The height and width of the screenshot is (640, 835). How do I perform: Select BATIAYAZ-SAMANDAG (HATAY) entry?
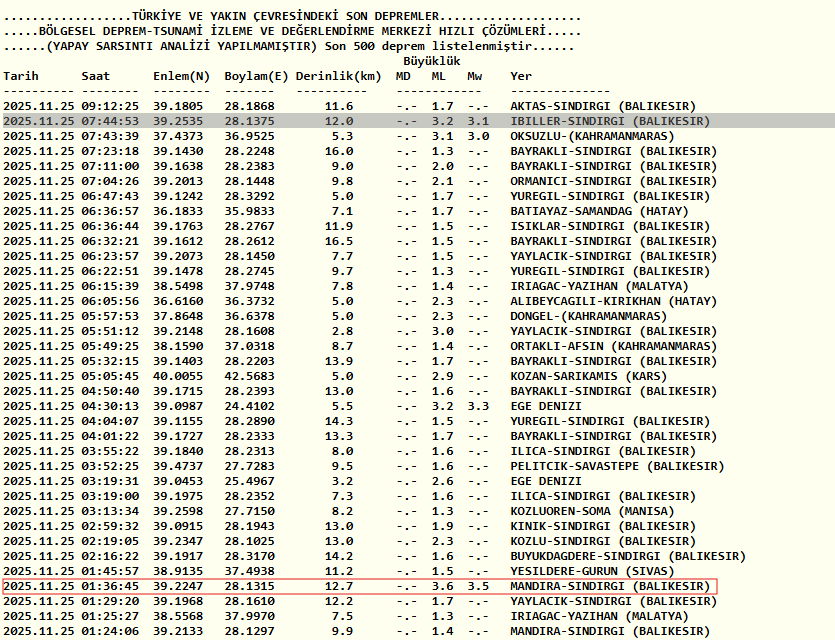tap(599, 211)
